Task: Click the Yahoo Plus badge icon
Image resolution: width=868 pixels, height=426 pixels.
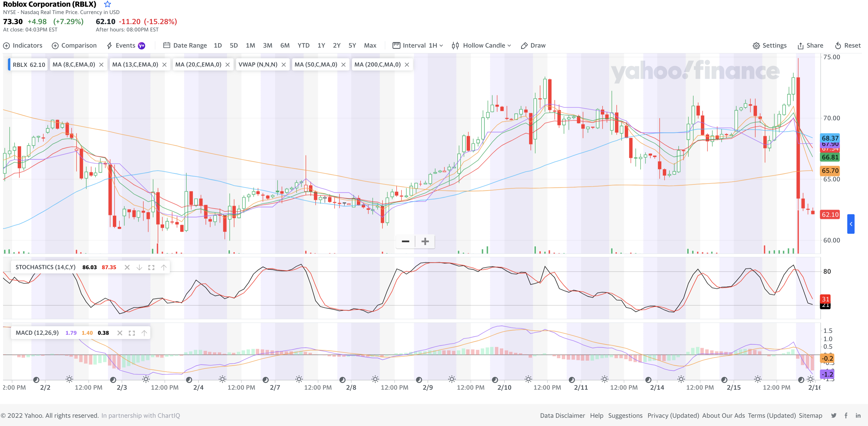Action: 142,45
